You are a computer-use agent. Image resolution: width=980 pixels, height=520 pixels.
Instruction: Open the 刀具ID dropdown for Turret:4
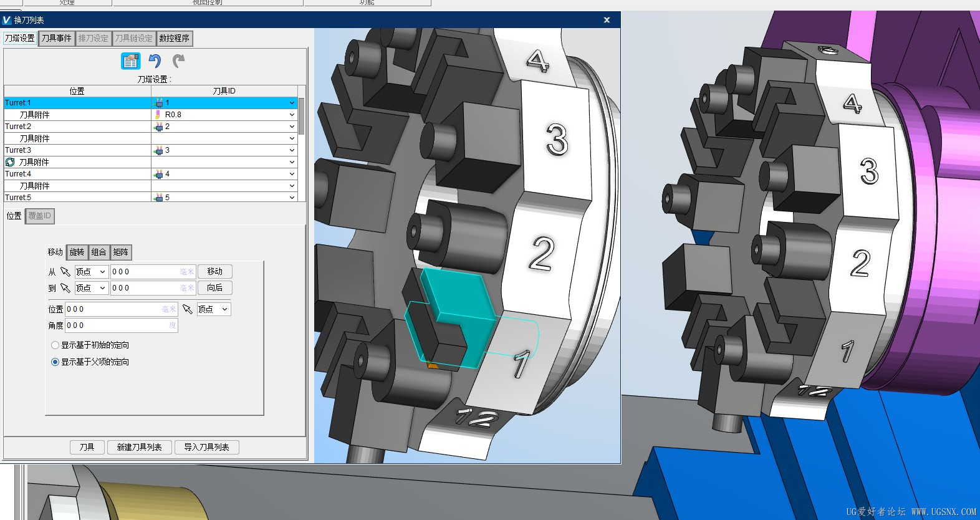coord(292,174)
